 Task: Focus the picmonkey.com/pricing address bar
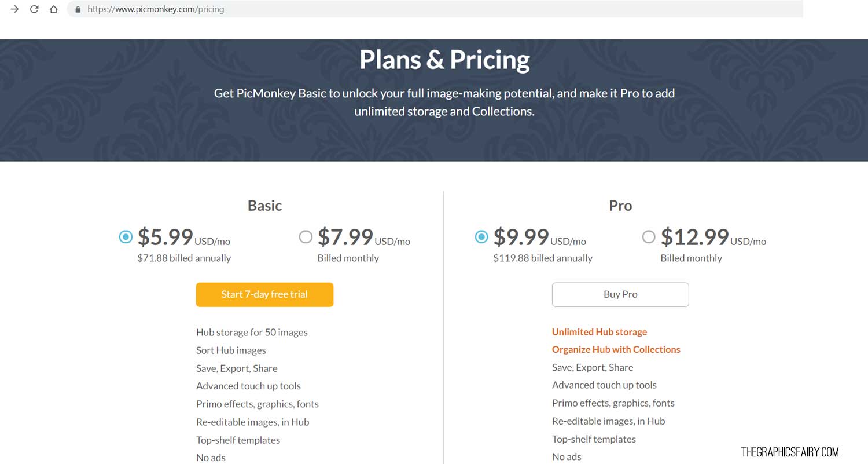(x=435, y=9)
